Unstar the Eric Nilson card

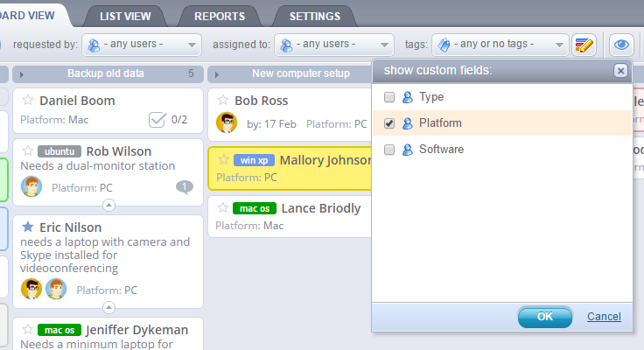(x=27, y=227)
